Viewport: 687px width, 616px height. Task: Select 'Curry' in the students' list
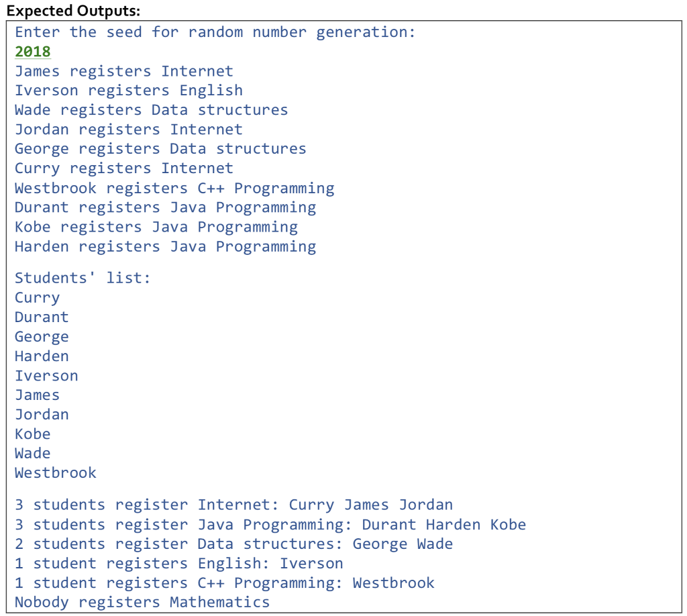38,298
